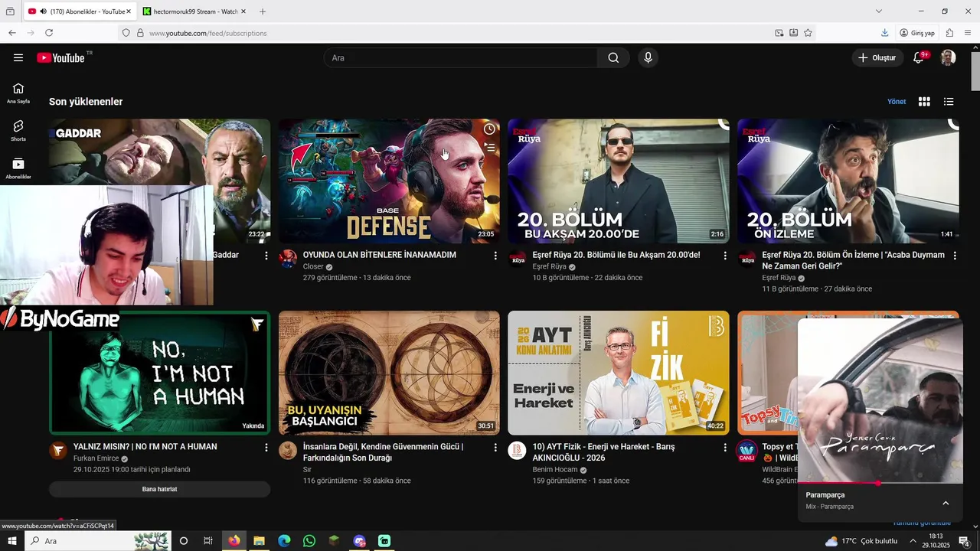Open options for NO I'M NOT A HUMAN video
Screen dimensions: 980x551
(x=266, y=448)
